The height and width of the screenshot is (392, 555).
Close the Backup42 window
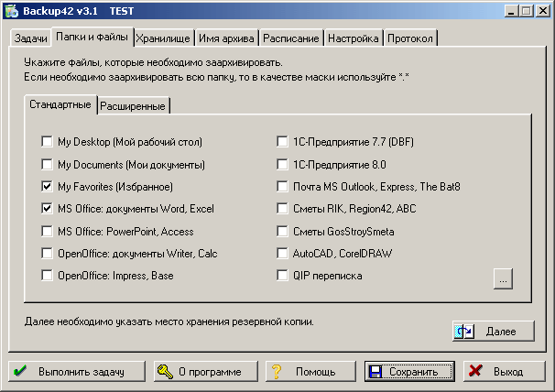point(543,11)
